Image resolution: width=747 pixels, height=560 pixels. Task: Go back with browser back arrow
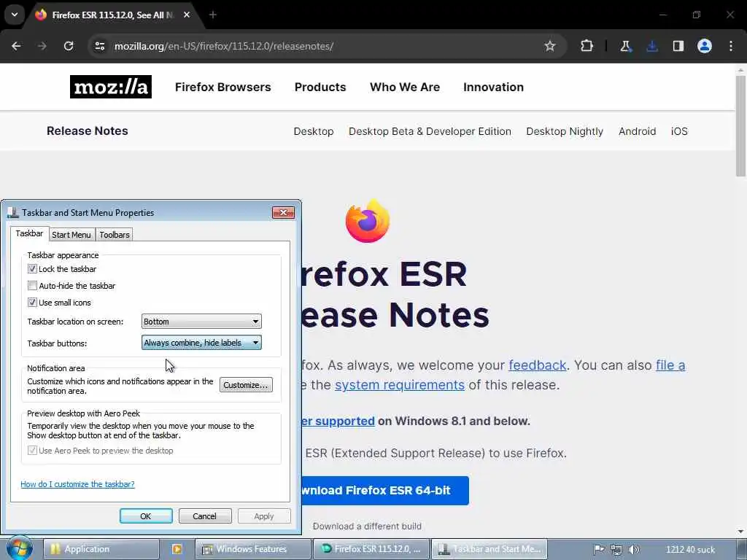16,46
